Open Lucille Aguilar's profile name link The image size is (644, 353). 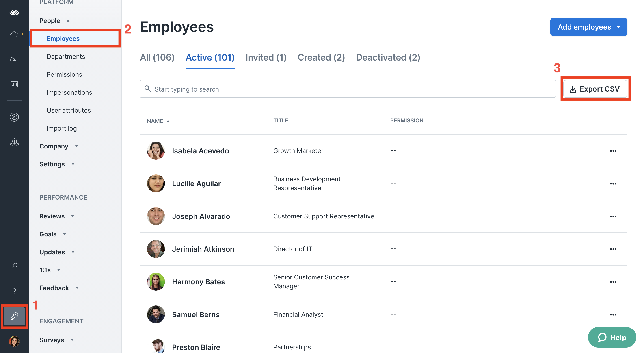pyautogui.click(x=196, y=184)
